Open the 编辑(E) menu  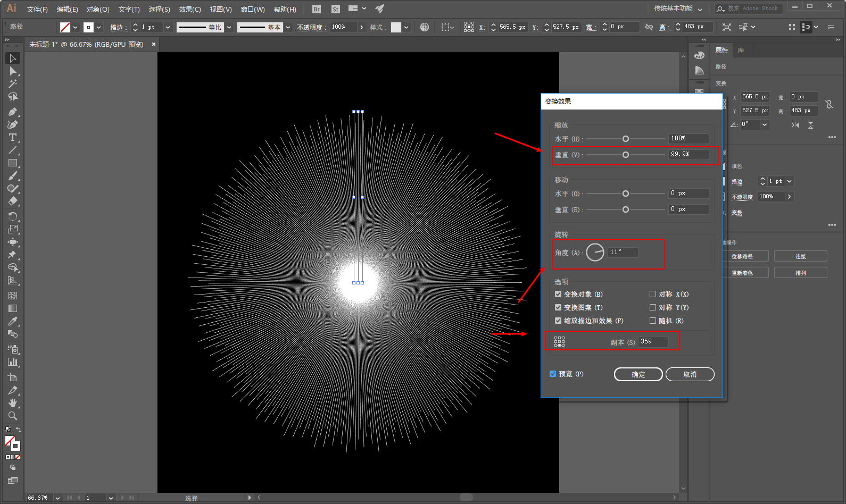tap(68, 9)
